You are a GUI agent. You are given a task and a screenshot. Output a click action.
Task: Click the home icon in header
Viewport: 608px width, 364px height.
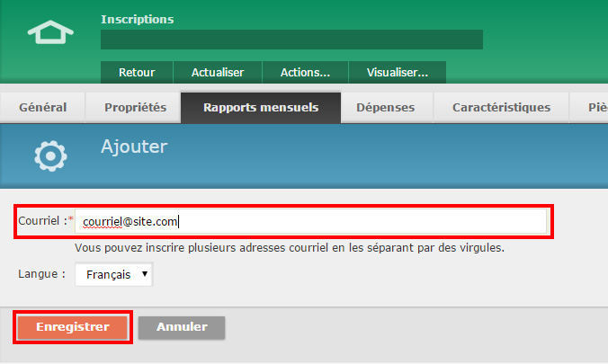[49, 33]
